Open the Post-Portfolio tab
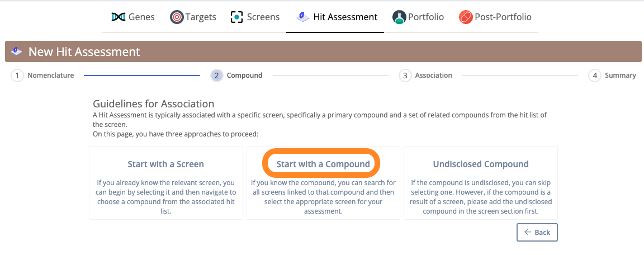 495,17
